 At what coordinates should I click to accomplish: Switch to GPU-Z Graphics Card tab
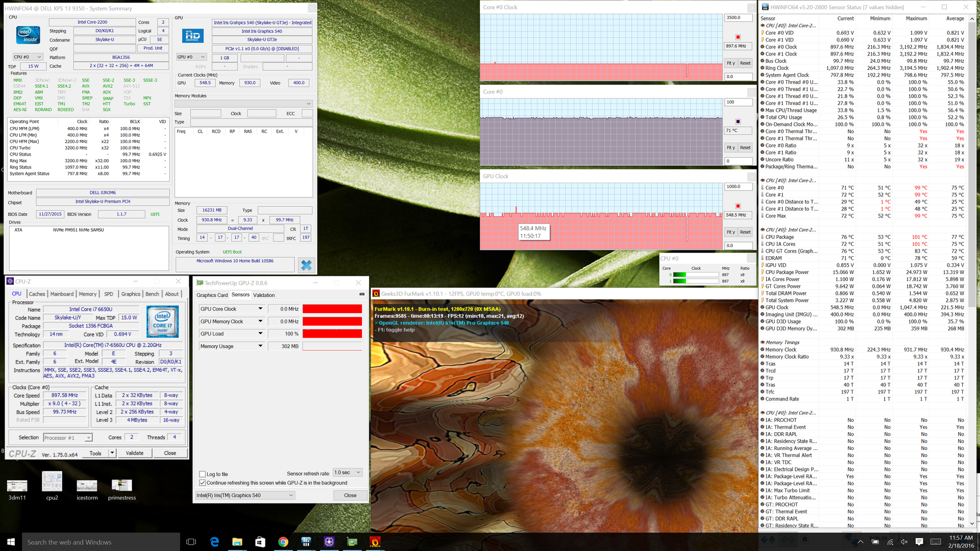tap(212, 295)
